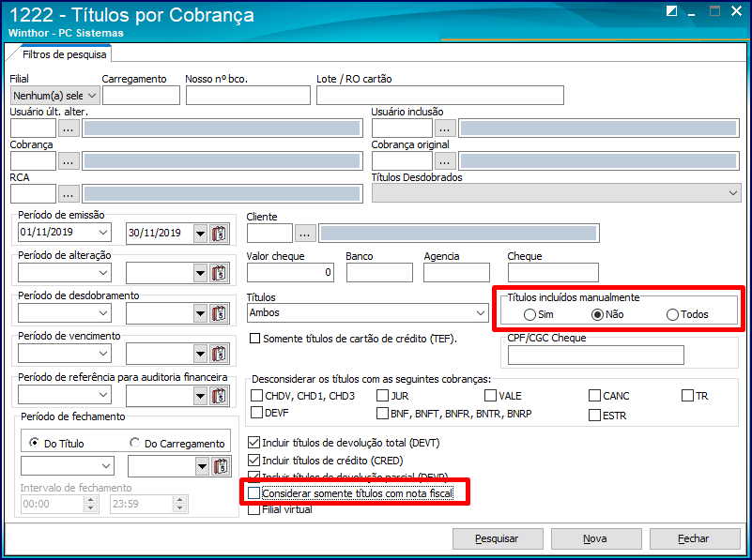Check the TR exclusion checkbox
752x560 pixels.
(688, 396)
